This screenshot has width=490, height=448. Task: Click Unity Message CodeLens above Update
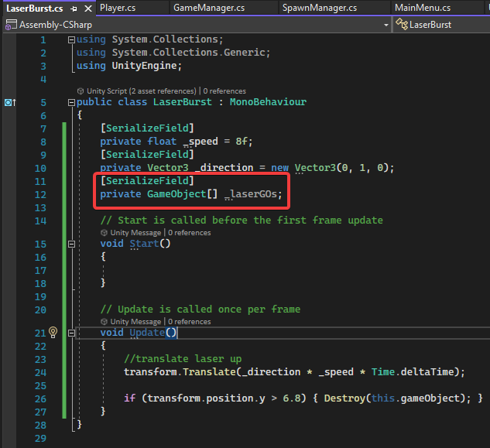point(135,321)
